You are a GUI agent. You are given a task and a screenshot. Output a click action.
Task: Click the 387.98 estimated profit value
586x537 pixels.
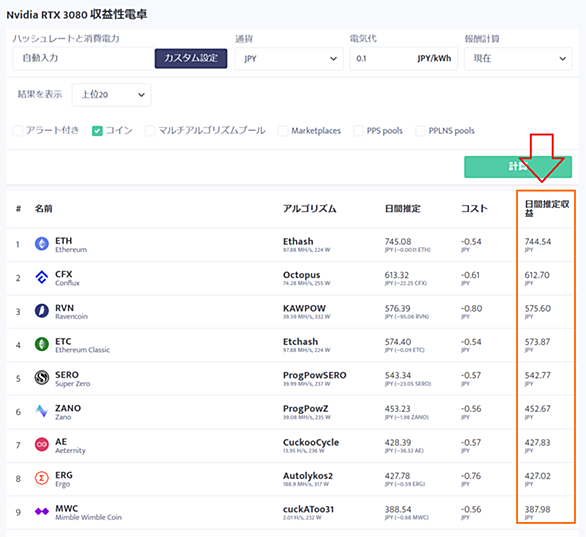tap(537, 509)
